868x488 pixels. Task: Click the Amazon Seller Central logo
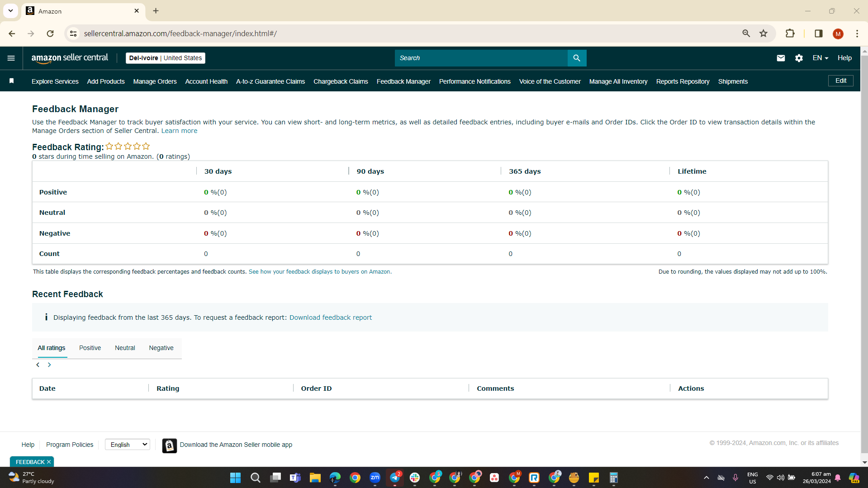point(70,58)
